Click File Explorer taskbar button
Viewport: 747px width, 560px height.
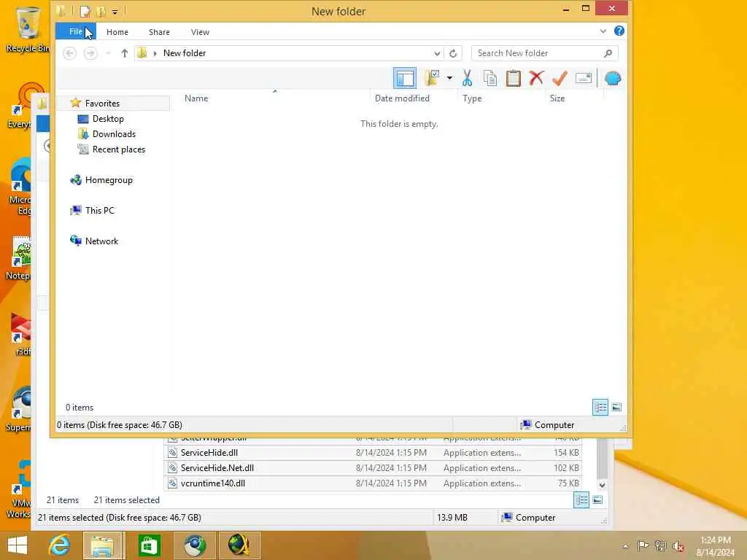pos(104,545)
